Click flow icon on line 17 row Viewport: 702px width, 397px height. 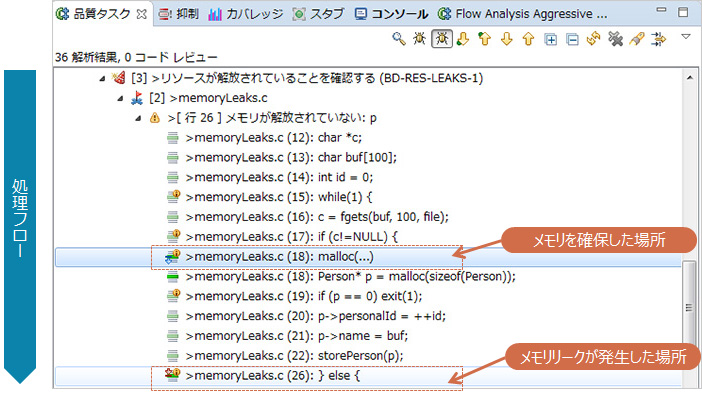[173, 235]
